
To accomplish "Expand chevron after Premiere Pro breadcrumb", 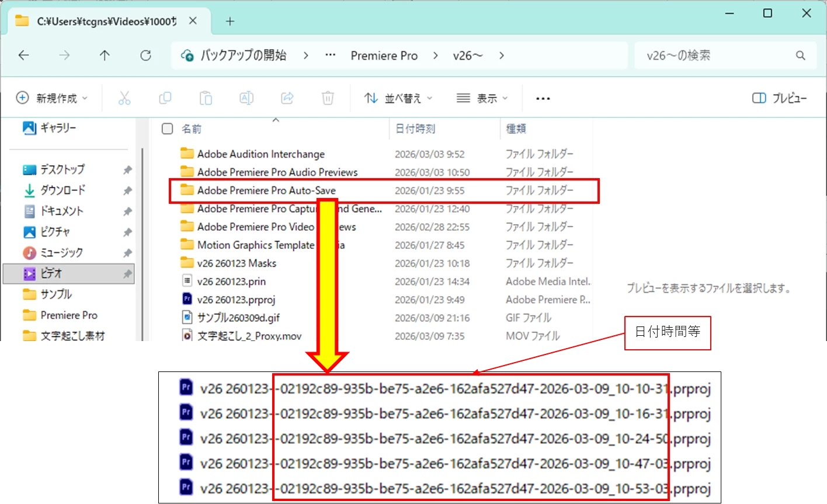I will click(x=436, y=55).
